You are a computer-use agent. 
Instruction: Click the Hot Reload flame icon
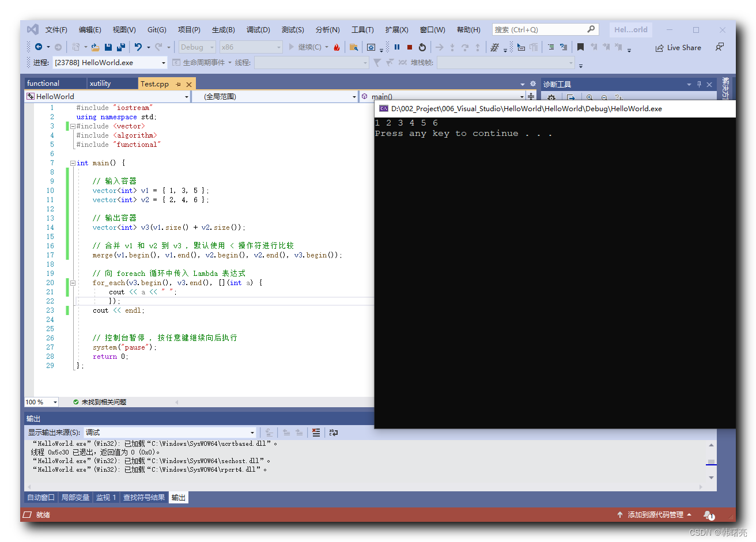(337, 47)
